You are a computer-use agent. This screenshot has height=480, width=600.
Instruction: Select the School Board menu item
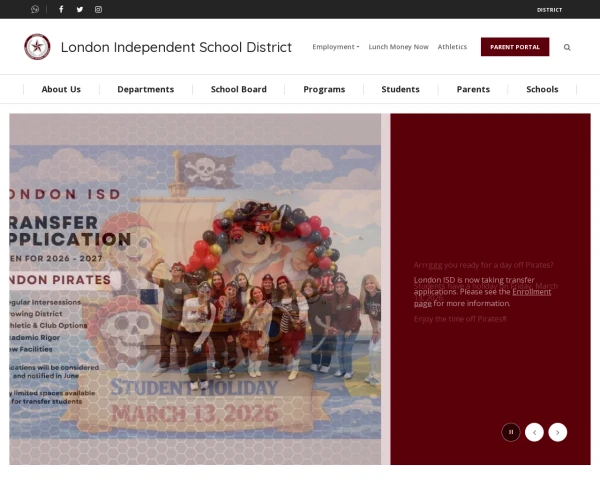coord(238,89)
